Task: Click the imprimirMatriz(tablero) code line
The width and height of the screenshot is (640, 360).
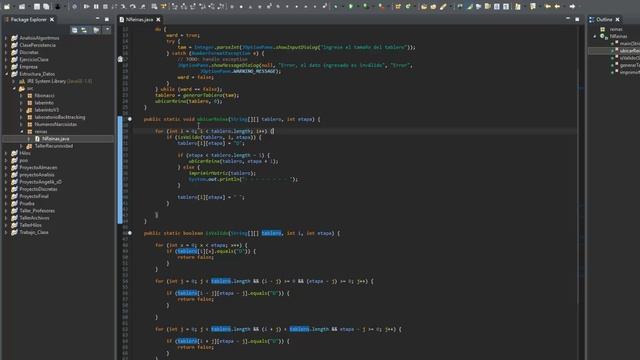Action: (x=222, y=173)
